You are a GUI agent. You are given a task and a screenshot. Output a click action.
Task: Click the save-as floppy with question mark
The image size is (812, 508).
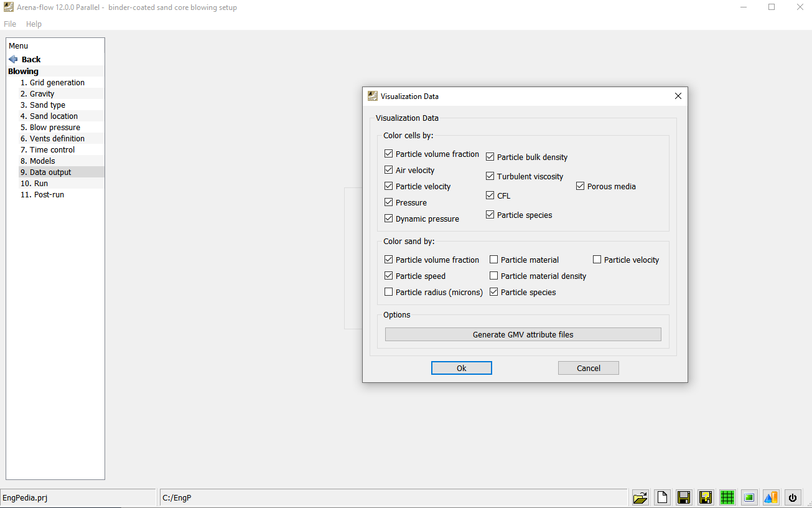[x=706, y=497]
